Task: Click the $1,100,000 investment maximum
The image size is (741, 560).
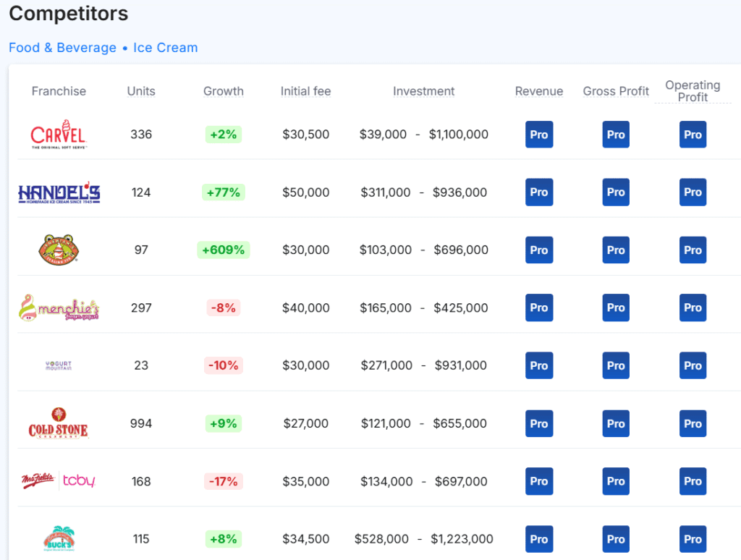Action: tap(458, 134)
